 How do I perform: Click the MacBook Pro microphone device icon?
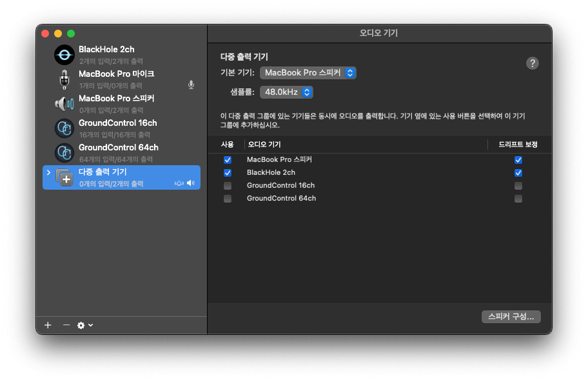pyautogui.click(x=64, y=79)
